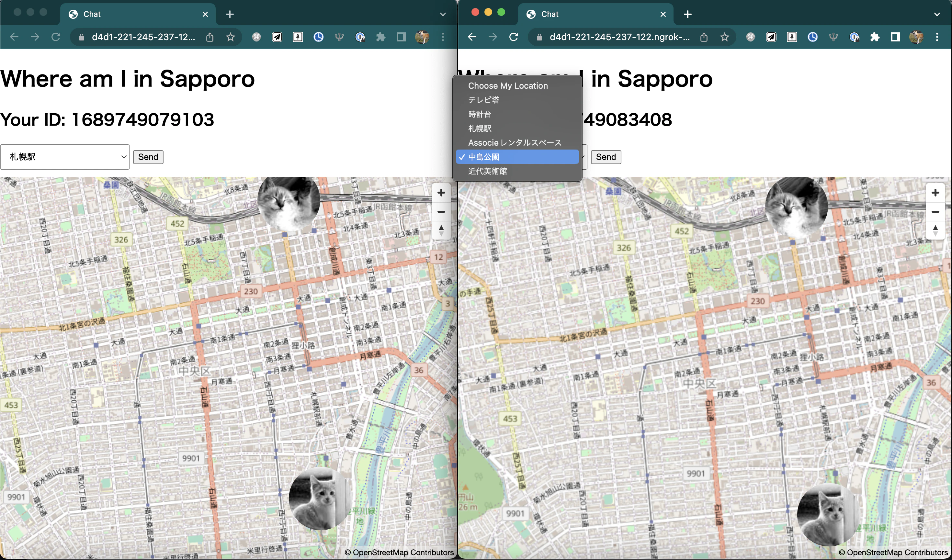The height and width of the screenshot is (560, 952).
Task: Reset north compass on right map
Action: (935, 230)
